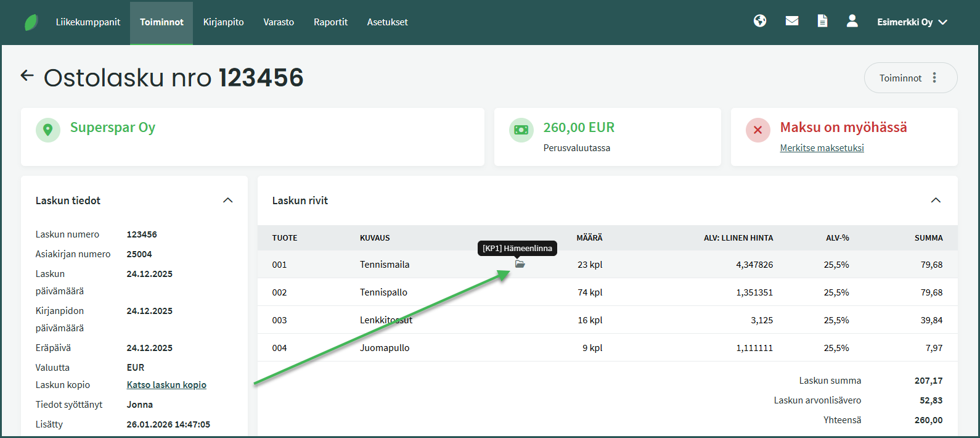Screen dimensions: 980x438
Task: Open the Kirjanpito menu
Action: (223, 22)
